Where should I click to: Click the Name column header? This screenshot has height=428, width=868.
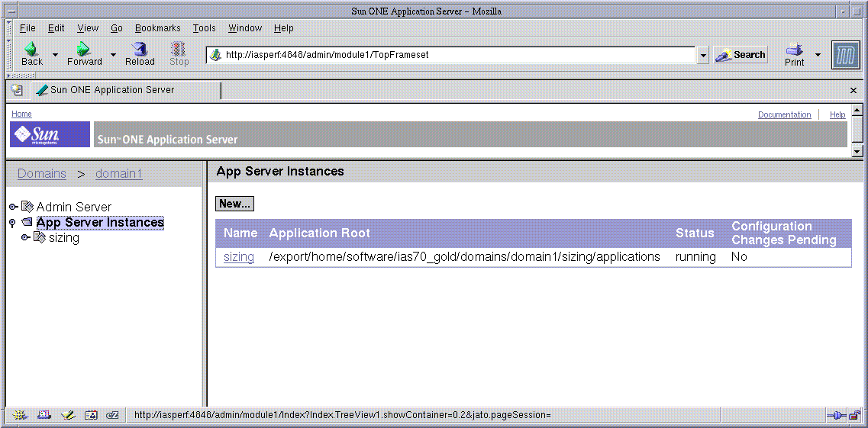(240, 233)
